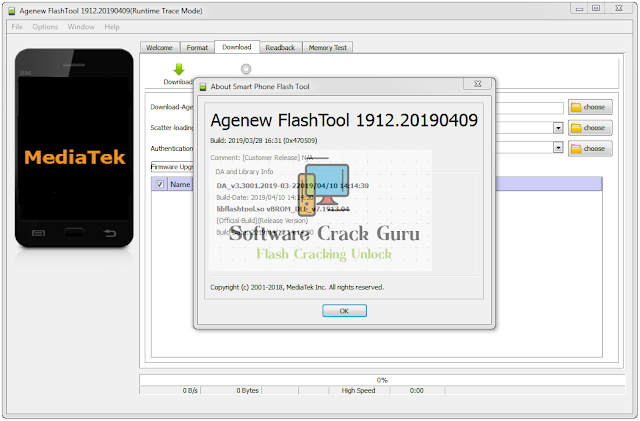This screenshot has height=421, width=640.
Task: Switch to the Readback tab
Action: tap(280, 48)
